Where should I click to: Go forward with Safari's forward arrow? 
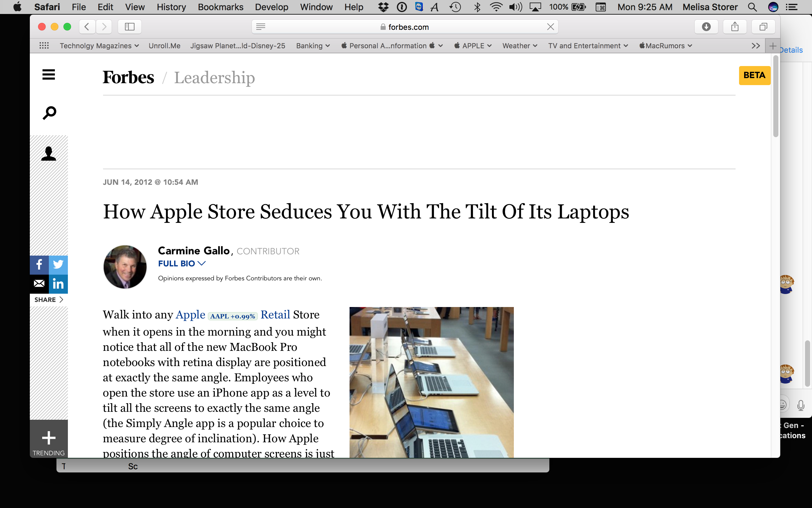point(104,27)
